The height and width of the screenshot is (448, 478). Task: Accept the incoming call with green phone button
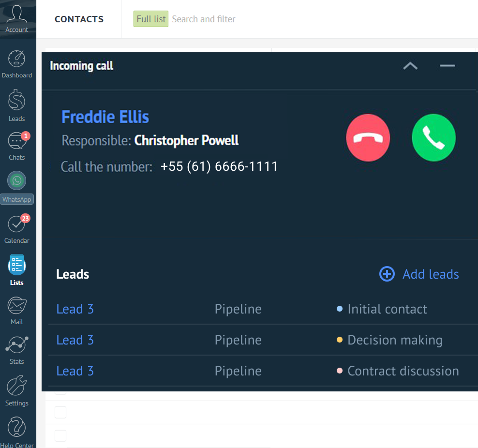pyautogui.click(x=433, y=138)
